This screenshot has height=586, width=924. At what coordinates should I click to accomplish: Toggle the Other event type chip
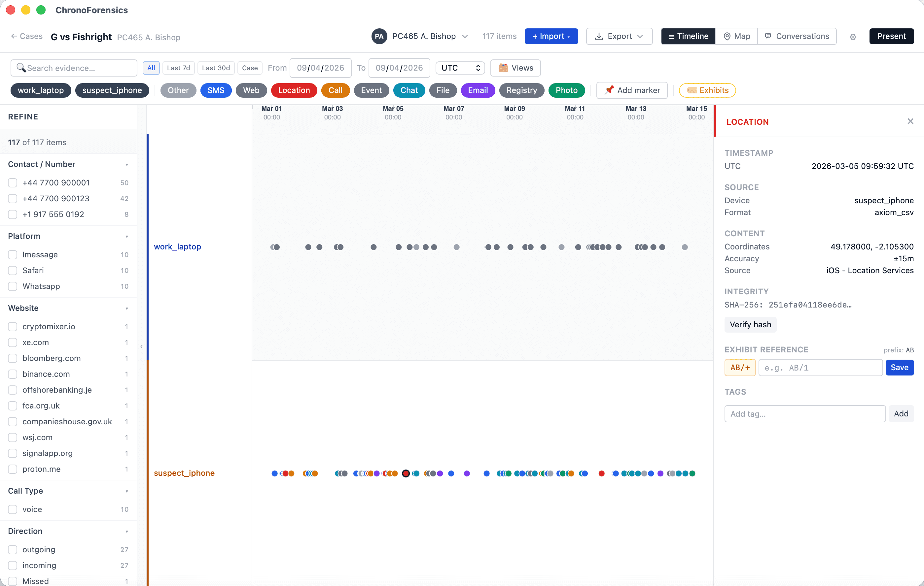pos(178,90)
